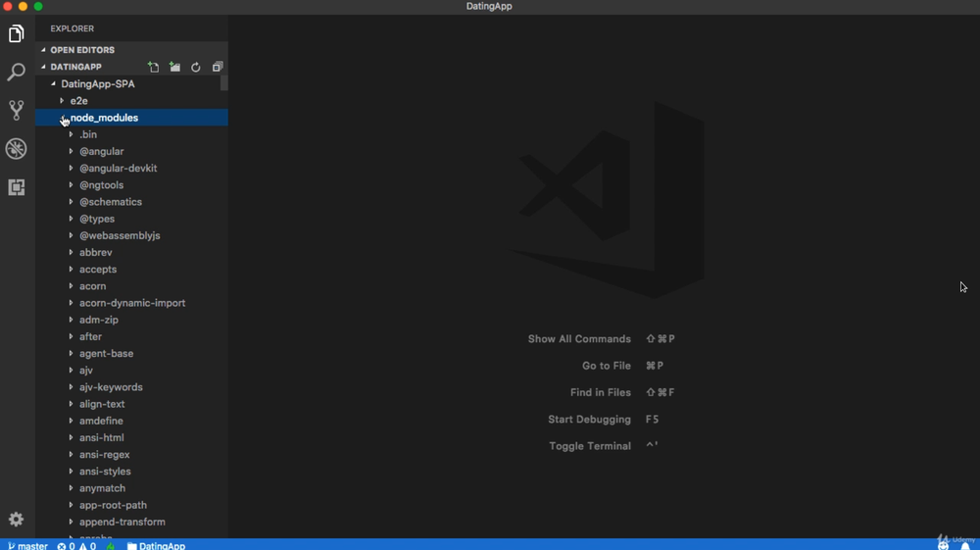Expand the @angular-devkit folder arrow
980x550 pixels.
point(71,168)
